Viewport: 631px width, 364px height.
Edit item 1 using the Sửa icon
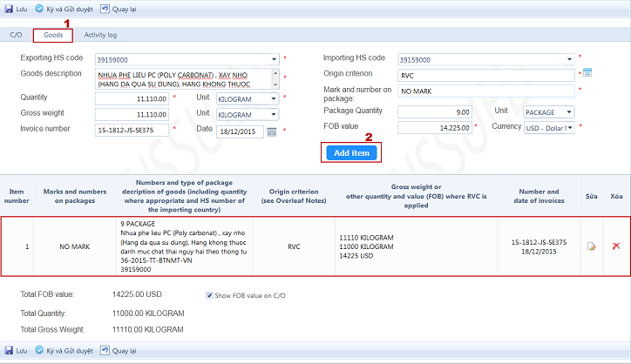point(591,246)
